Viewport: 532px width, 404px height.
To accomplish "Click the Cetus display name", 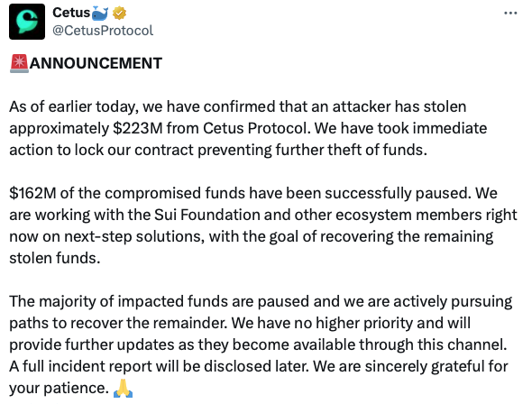I will (x=71, y=13).
